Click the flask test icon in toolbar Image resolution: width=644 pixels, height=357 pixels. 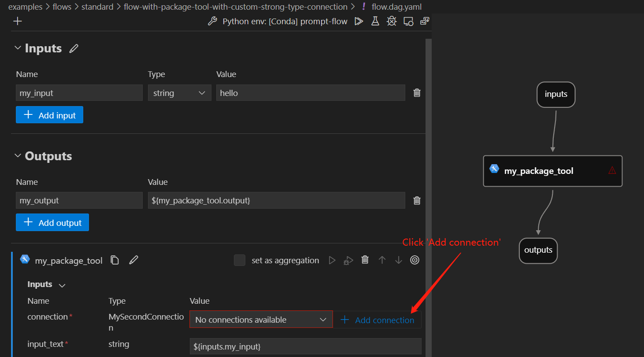tap(375, 21)
